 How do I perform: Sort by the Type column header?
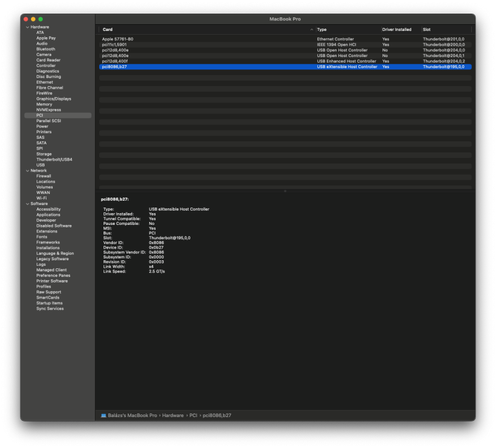coord(322,29)
